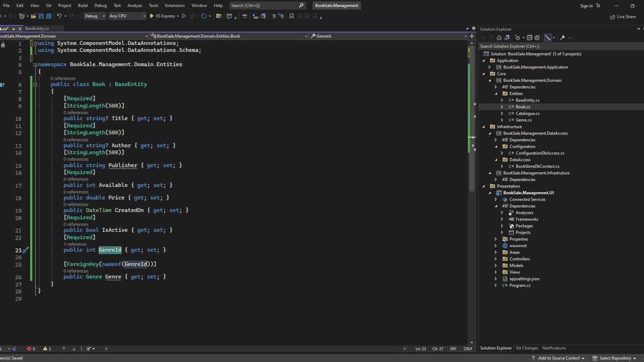This screenshot has height=362, width=644.
Task: Click the Properties wrench icon
Action: (x=562, y=38)
